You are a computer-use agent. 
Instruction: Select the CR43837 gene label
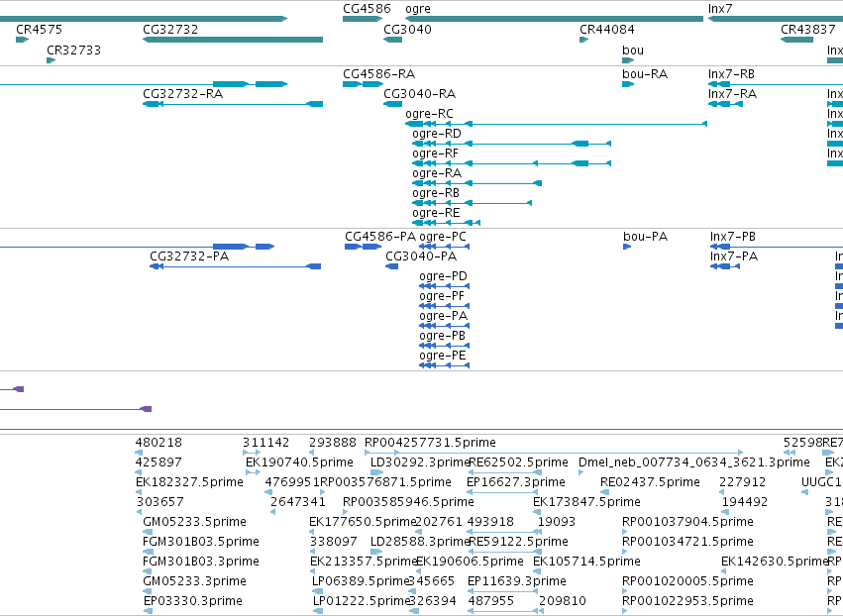[807, 29]
